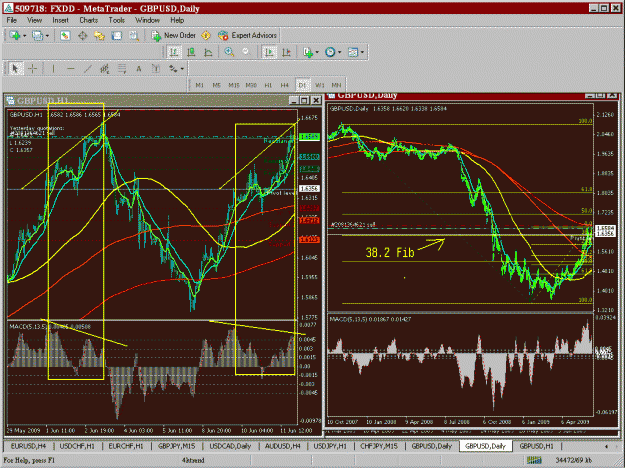Click the 34472/69 kb connection status
The width and height of the screenshot is (625, 468).
pos(572,460)
